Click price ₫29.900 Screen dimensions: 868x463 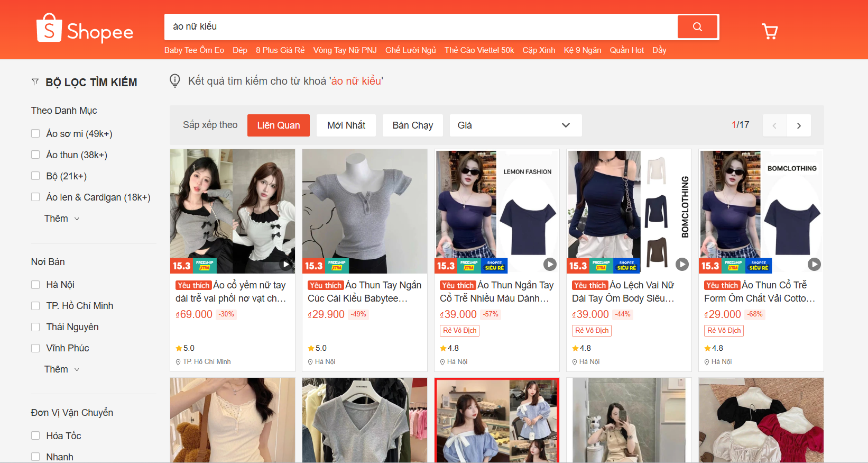pos(326,314)
